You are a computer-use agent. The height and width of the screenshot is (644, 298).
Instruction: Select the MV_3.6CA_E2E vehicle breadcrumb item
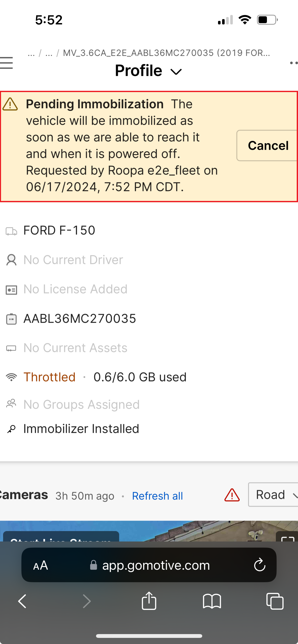(166, 53)
